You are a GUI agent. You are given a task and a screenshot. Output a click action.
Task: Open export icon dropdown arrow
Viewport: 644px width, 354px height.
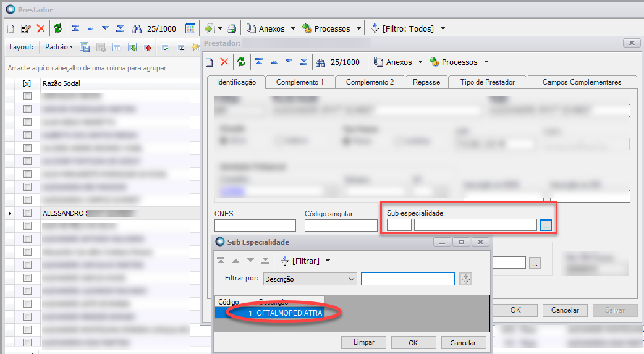[220, 29]
